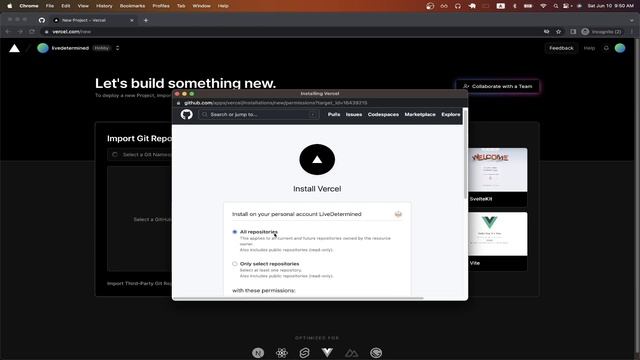
Task: Click the Hobby plan badge
Action: [x=102, y=48]
